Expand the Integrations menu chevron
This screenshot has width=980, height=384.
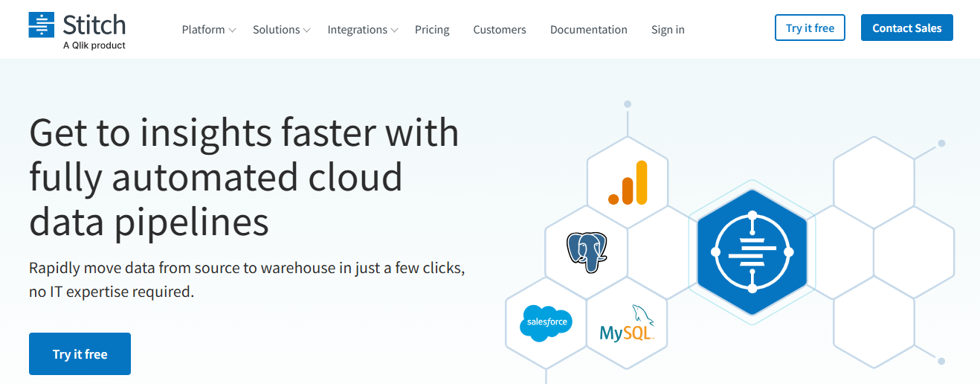395,31
